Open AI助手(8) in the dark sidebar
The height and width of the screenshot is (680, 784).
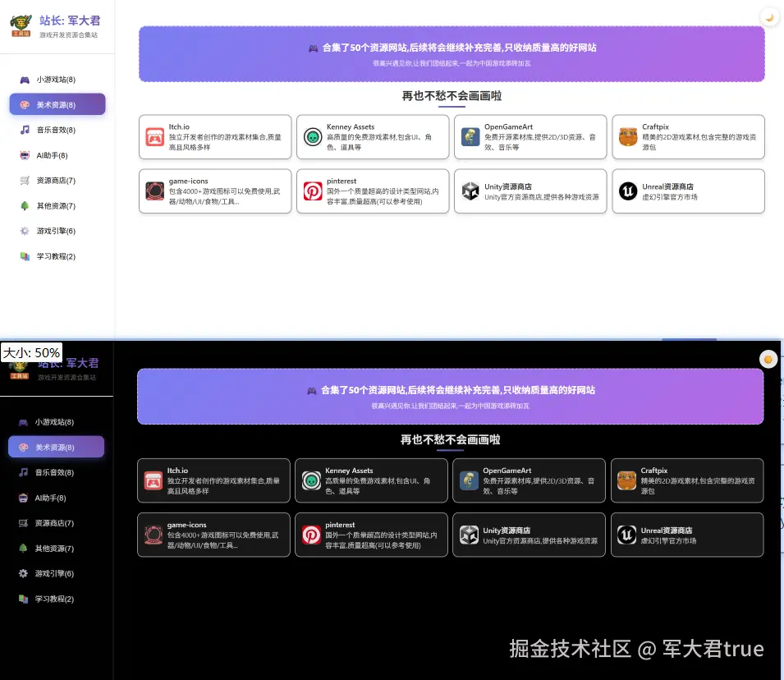point(56,498)
